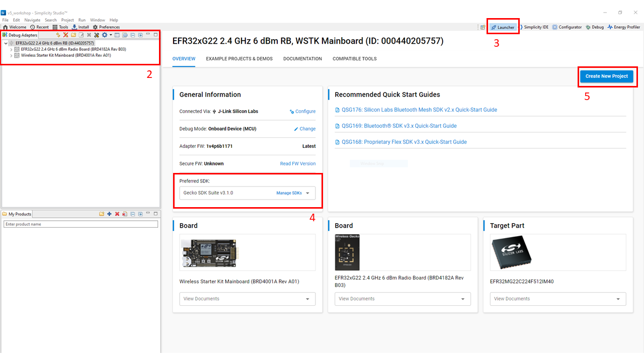Switch to the Documentation tab
644x362 pixels.
coord(302,59)
